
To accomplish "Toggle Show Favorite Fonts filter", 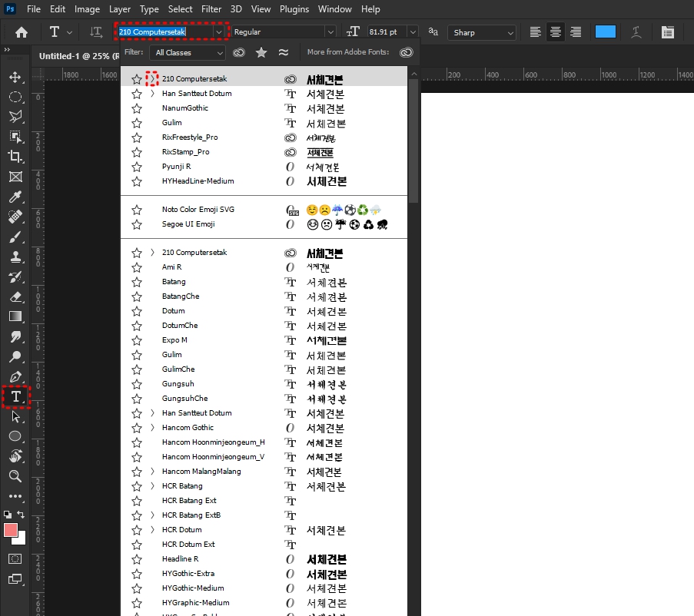I will click(261, 53).
